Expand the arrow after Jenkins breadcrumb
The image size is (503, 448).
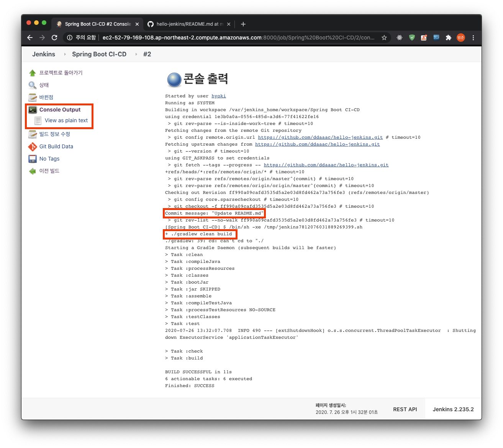pyautogui.click(x=65, y=54)
